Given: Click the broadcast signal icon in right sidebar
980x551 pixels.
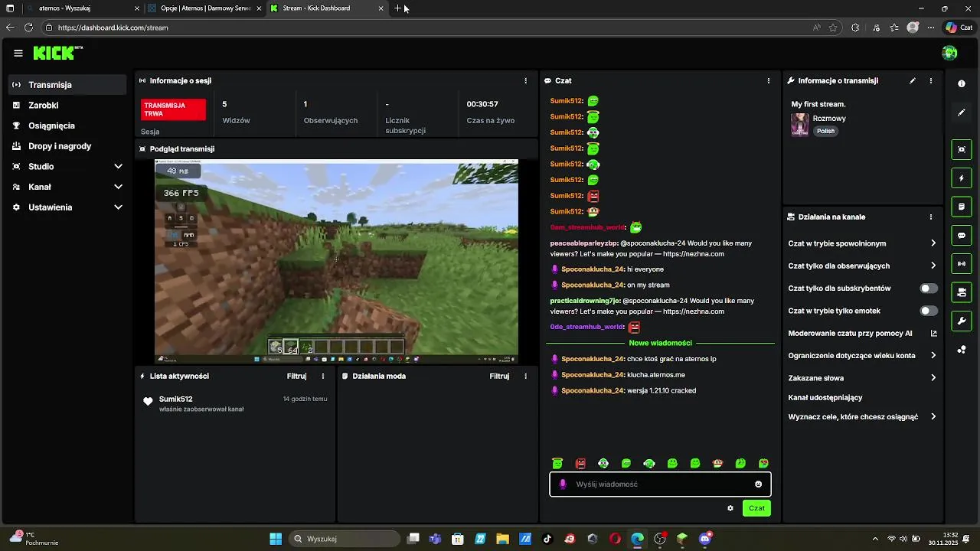Looking at the screenshot, I should point(962,264).
